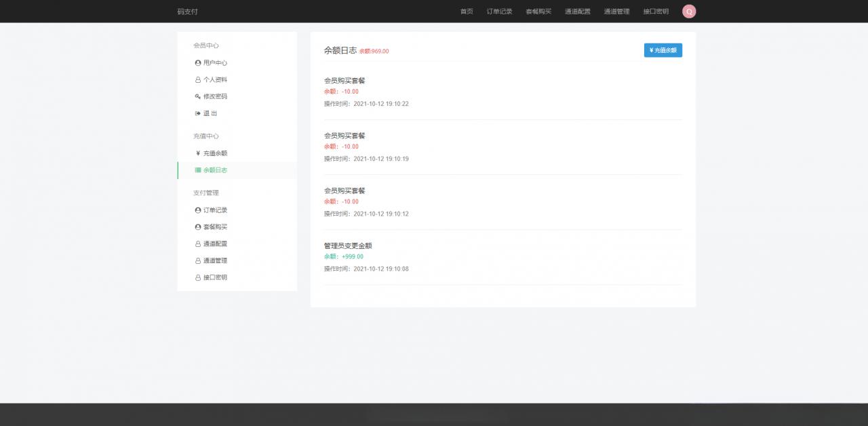Click the user icon beside 用户中心
This screenshot has height=426, width=868.
[x=198, y=63]
